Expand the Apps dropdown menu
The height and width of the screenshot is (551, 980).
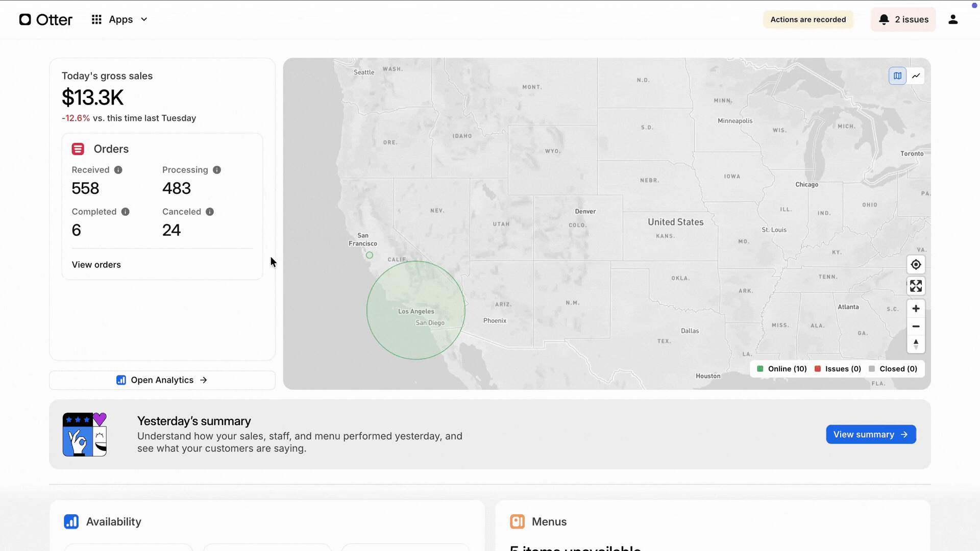point(144,19)
